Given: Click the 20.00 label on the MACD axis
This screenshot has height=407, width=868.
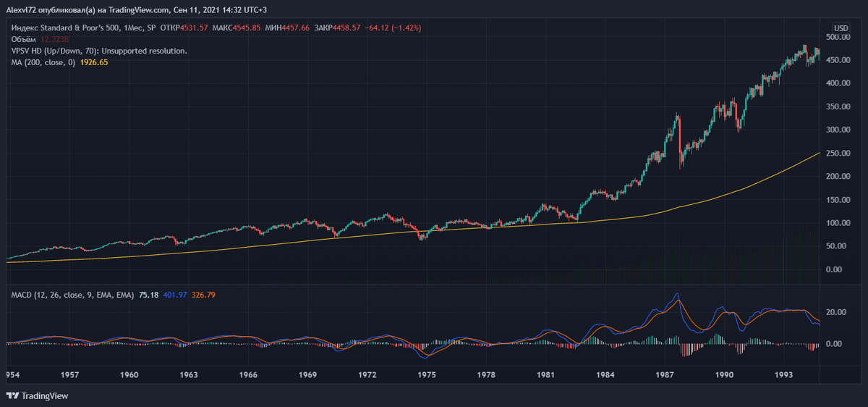Looking at the screenshot, I should tap(838, 312).
